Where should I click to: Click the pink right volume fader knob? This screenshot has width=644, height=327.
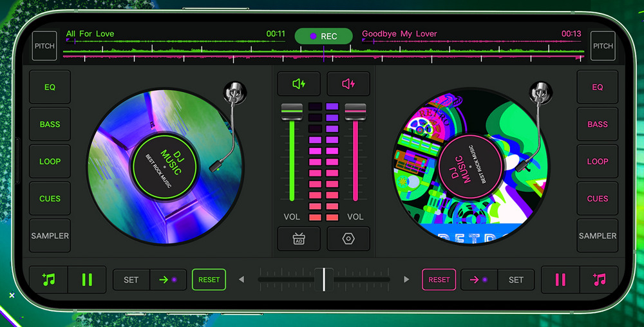coord(355,112)
